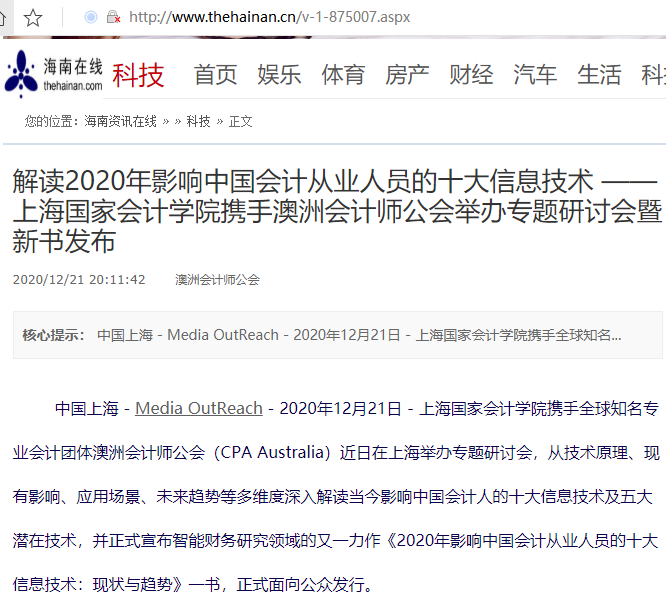Screen dimensions: 666x601
Task: Open the 娱乐 section
Action: tap(279, 75)
